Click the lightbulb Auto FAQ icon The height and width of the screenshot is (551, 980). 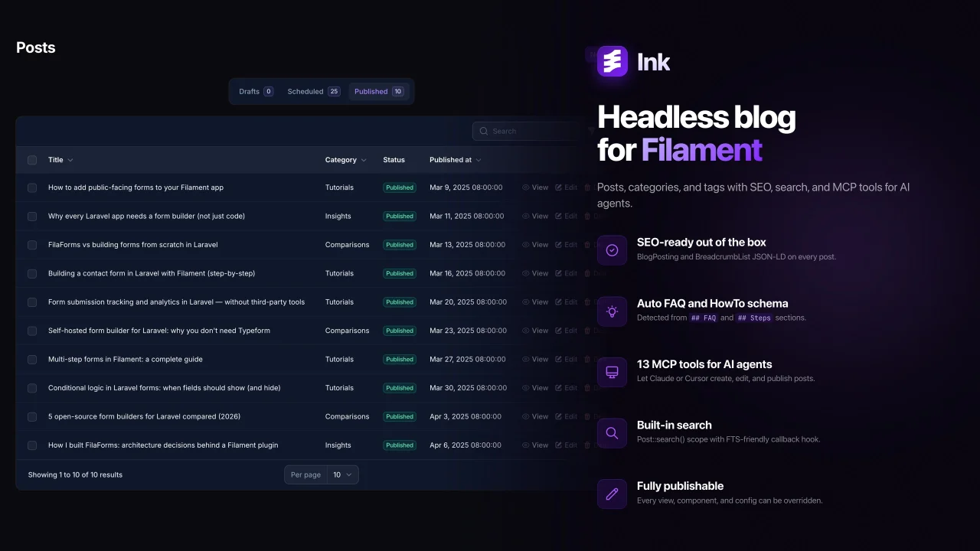pyautogui.click(x=612, y=311)
